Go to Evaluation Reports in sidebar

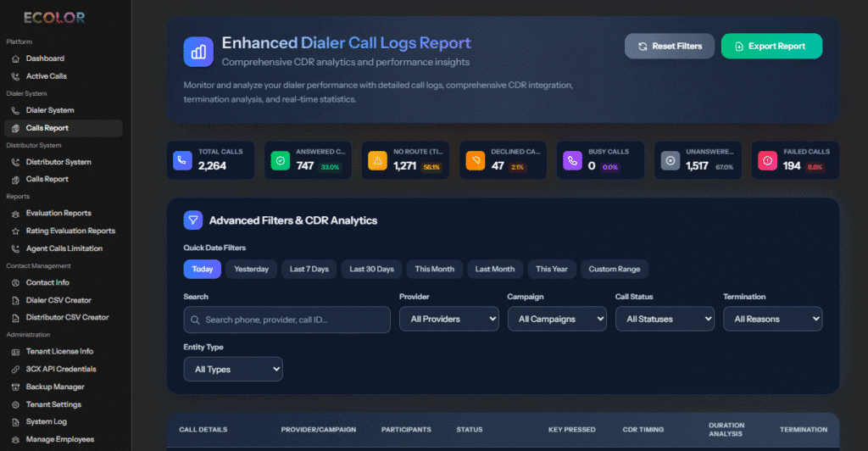(x=58, y=213)
